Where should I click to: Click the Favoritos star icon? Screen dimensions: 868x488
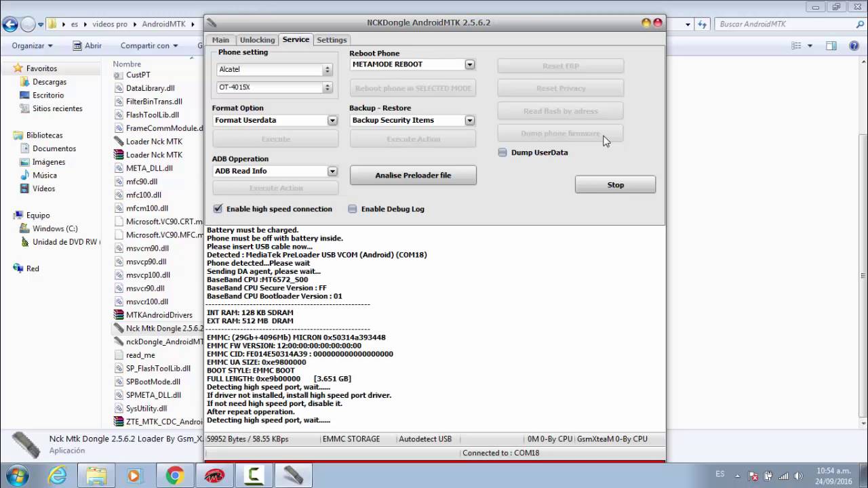[18, 68]
